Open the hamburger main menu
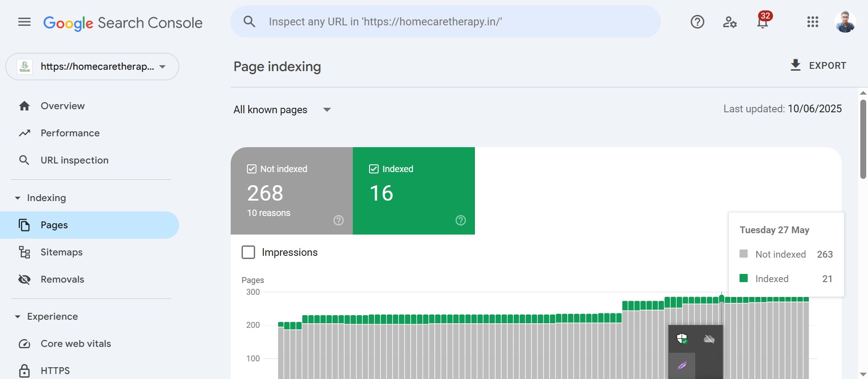 tap(24, 22)
